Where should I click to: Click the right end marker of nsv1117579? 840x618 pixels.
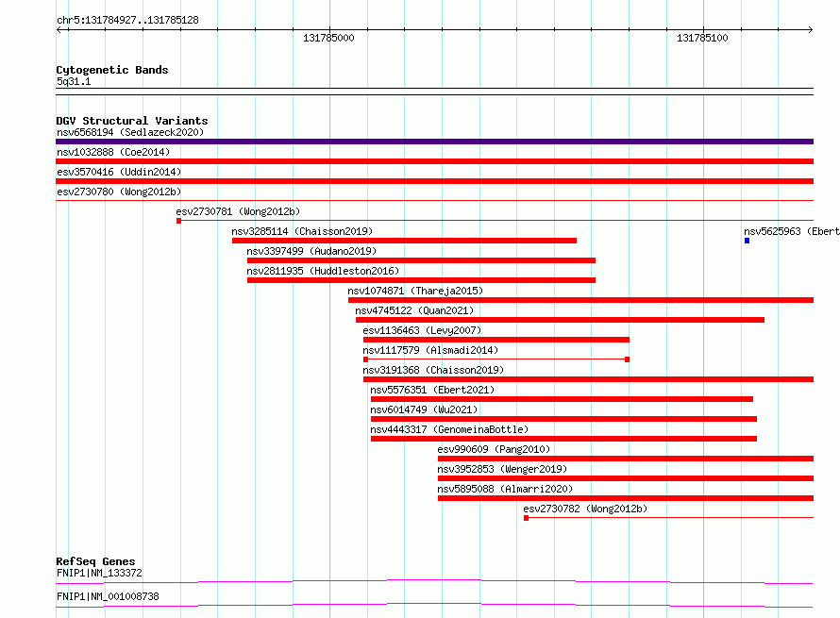tap(627, 359)
